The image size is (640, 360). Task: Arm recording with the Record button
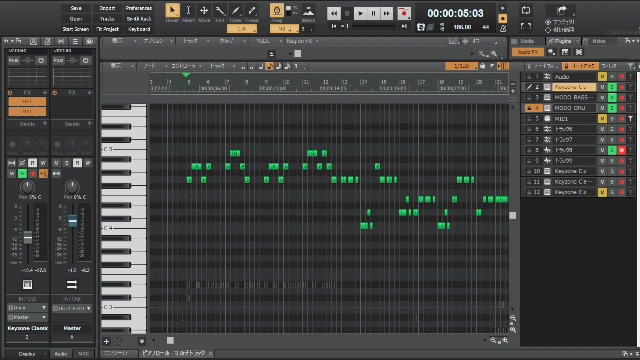(x=404, y=13)
